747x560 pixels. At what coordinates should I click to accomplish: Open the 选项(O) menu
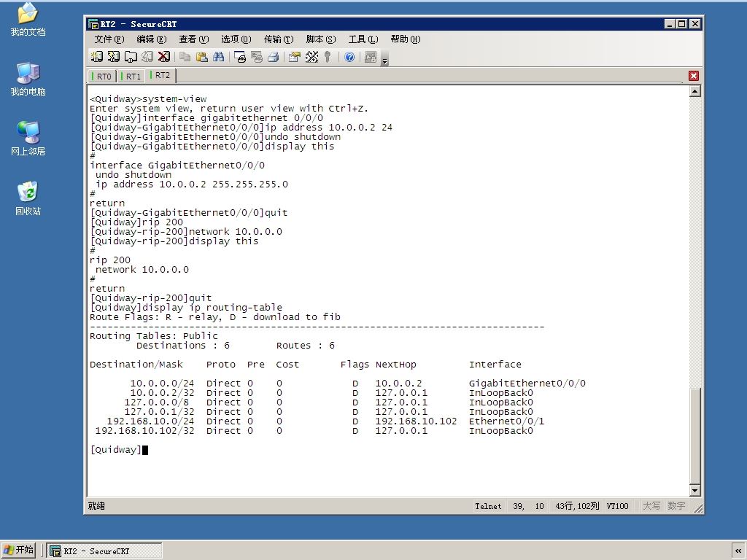pos(236,39)
